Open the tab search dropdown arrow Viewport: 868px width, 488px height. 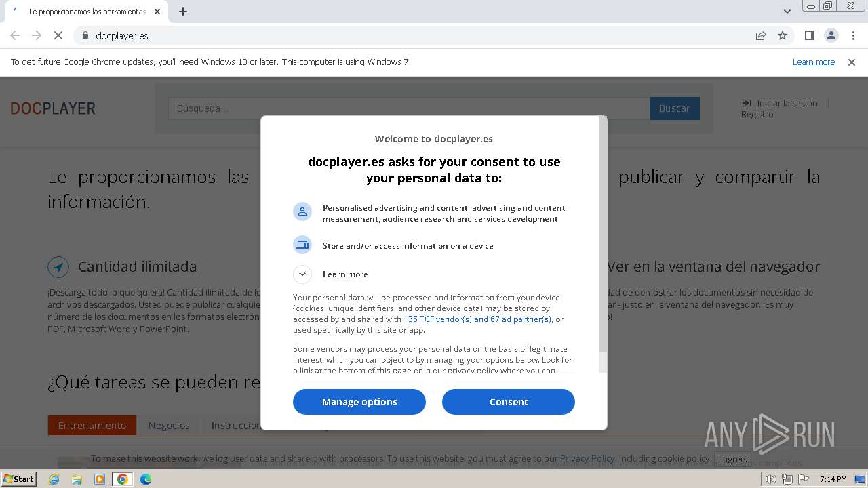[x=787, y=12]
